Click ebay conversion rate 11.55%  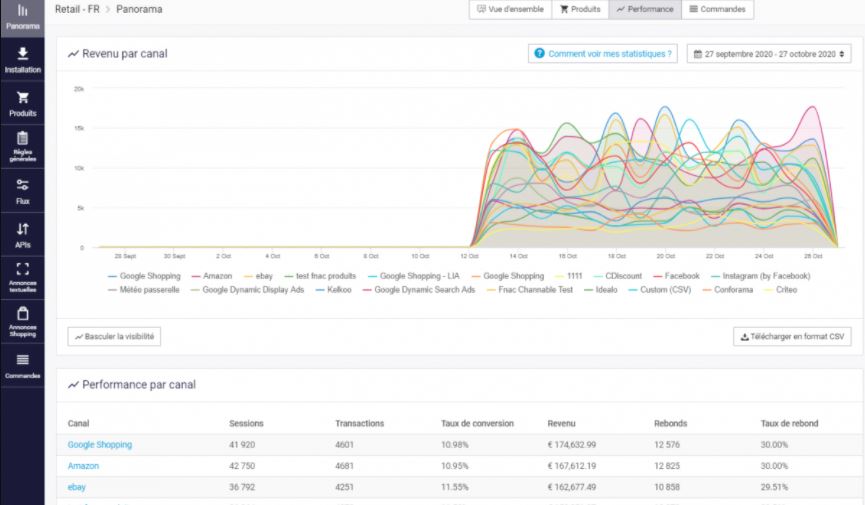pyautogui.click(x=455, y=487)
